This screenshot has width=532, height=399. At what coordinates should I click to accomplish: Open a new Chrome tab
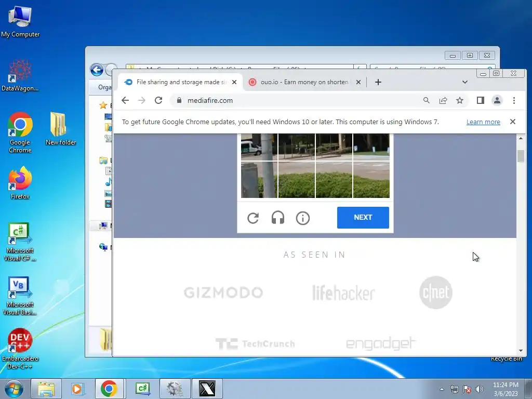click(378, 82)
